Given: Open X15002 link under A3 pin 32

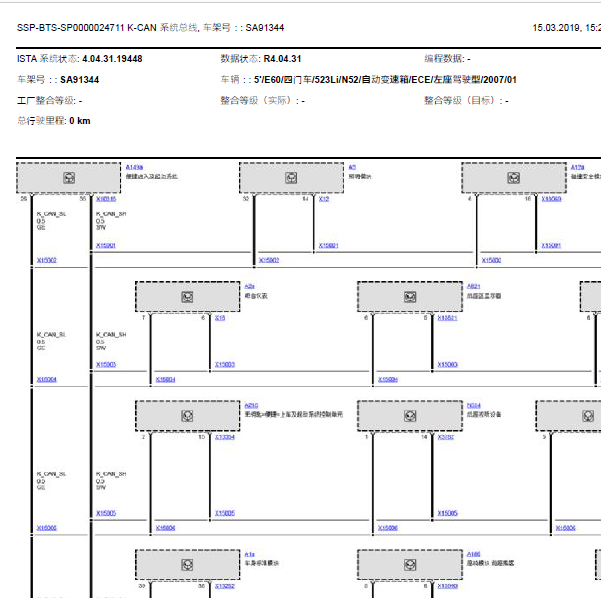Looking at the screenshot, I should pyautogui.click(x=269, y=260).
